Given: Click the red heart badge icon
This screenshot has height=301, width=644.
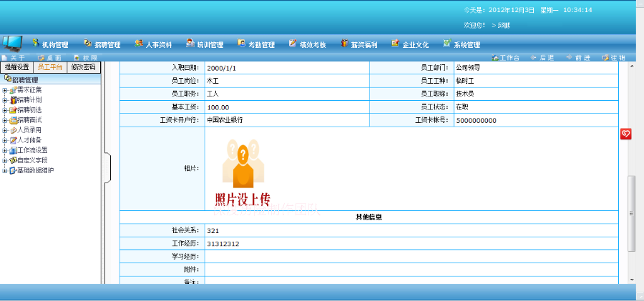Looking at the screenshot, I should click(x=625, y=134).
